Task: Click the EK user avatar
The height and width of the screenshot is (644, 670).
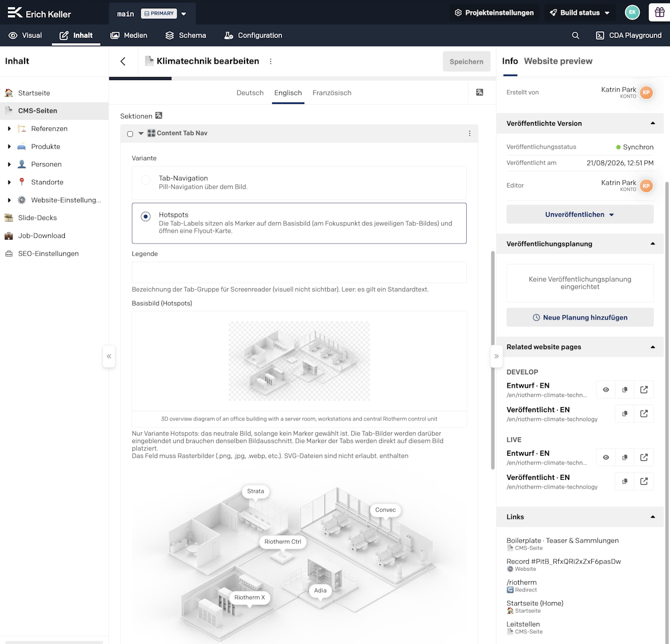Action: (632, 12)
